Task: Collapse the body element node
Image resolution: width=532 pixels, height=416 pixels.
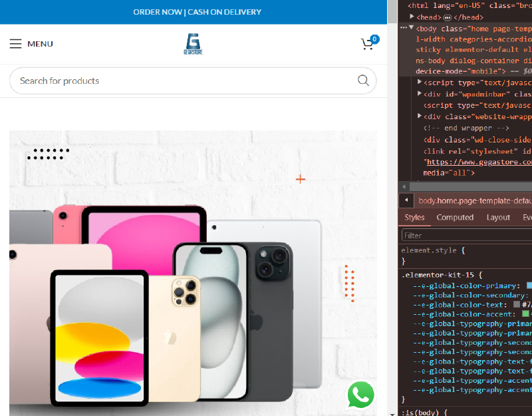Action: coord(412,28)
